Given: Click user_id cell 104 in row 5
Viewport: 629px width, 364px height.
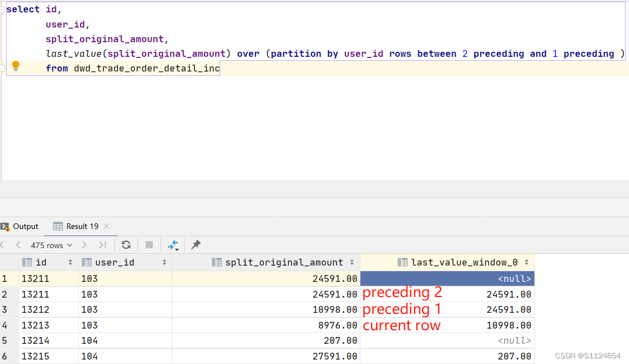Looking at the screenshot, I should (125, 341).
